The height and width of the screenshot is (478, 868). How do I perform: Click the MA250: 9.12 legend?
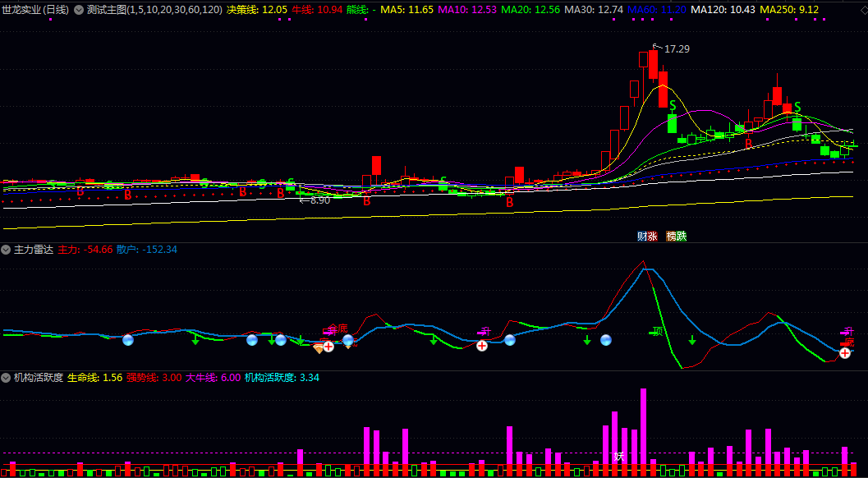[789, 9]
